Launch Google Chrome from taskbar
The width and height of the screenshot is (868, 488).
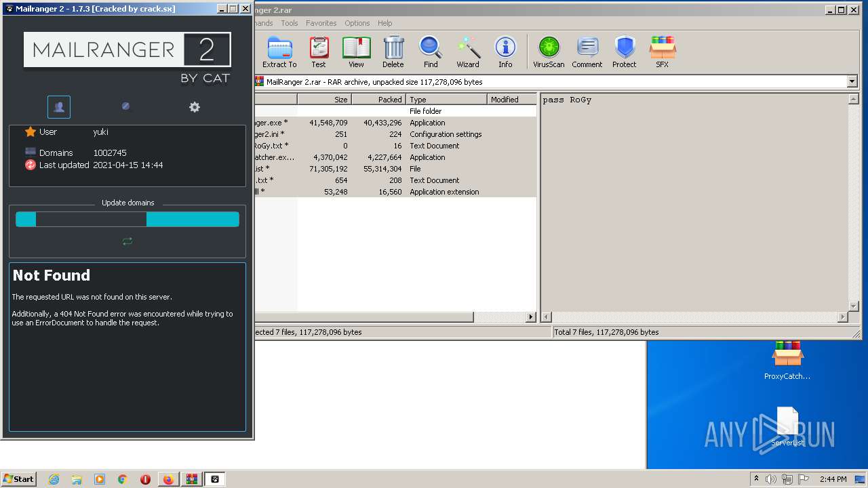[x=123, y=479]
